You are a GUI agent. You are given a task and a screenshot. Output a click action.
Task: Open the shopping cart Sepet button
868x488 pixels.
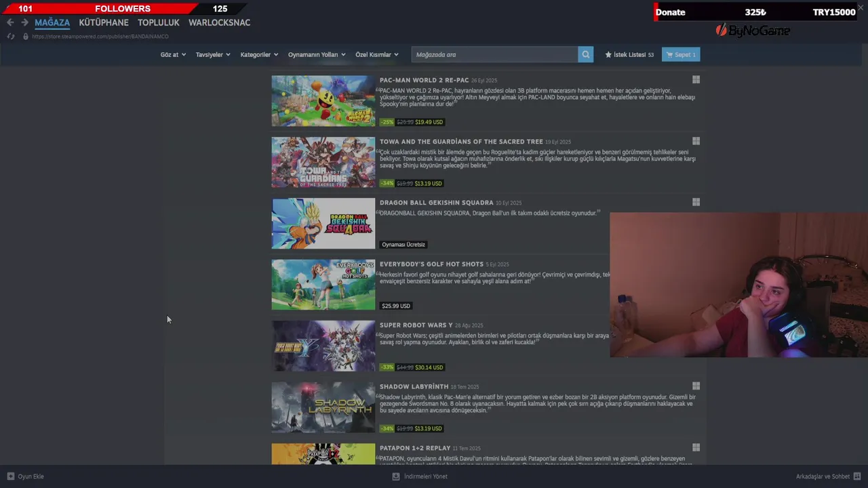pos(681,55)
